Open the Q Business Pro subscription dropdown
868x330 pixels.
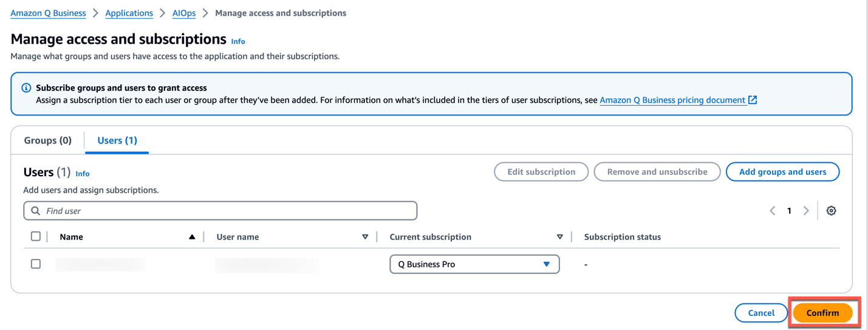pos(474,264)
